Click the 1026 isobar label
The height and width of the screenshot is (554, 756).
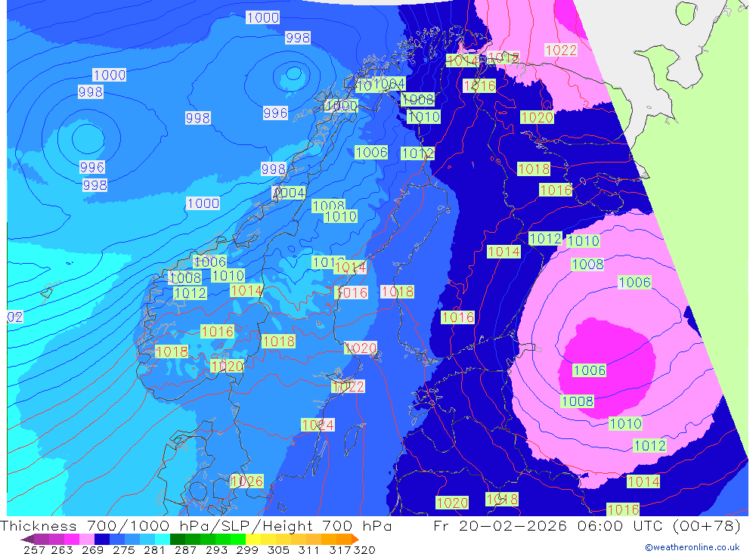tap(247, 481)
